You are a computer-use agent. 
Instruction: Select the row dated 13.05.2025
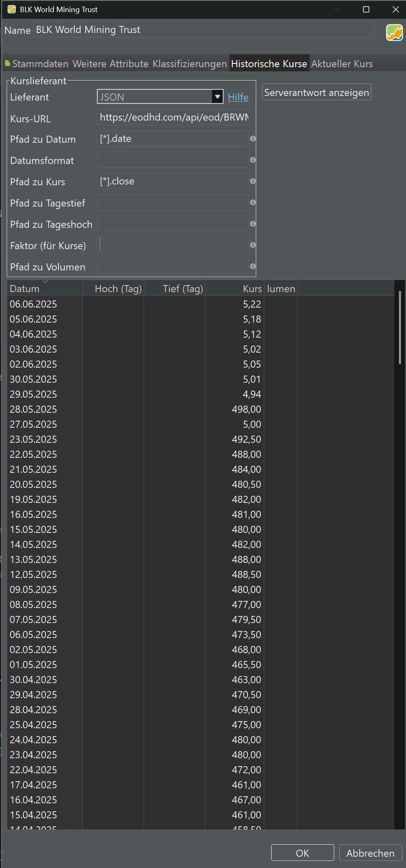(201, 560)
